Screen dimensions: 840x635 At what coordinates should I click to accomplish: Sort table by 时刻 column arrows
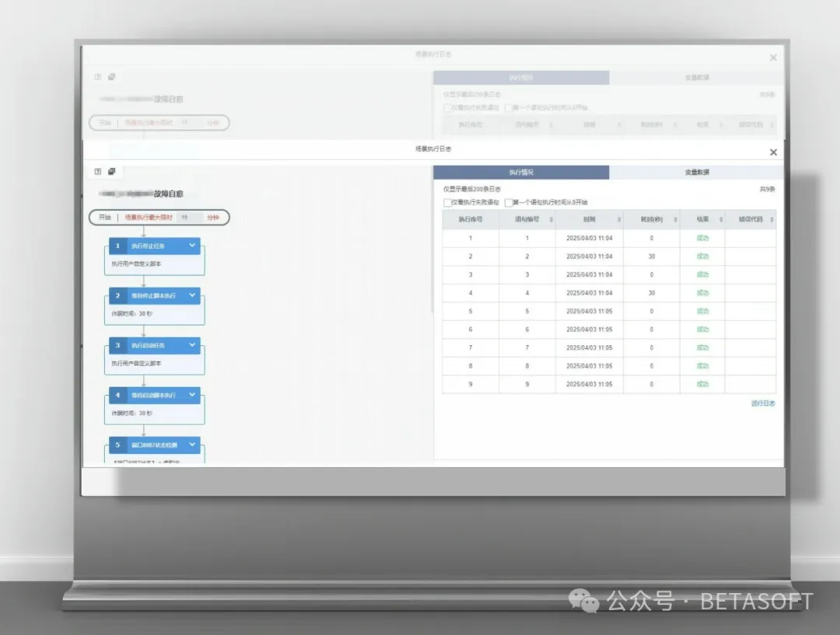point(619,219)
